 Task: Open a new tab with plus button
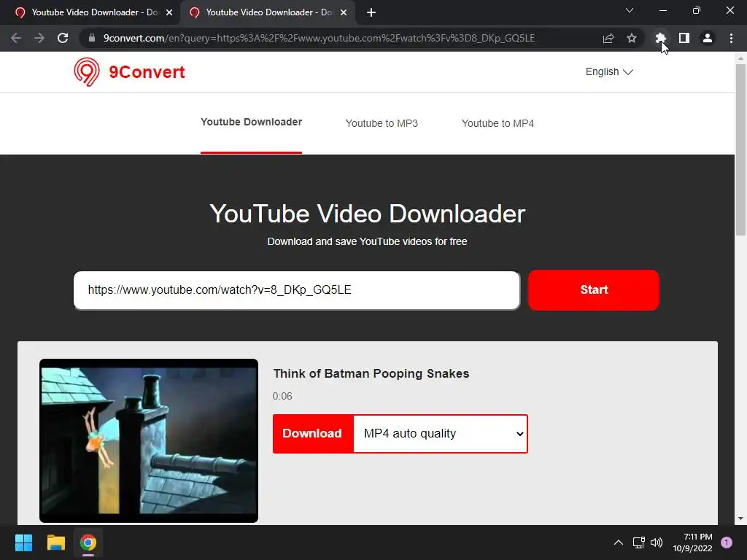pos(371,12)
